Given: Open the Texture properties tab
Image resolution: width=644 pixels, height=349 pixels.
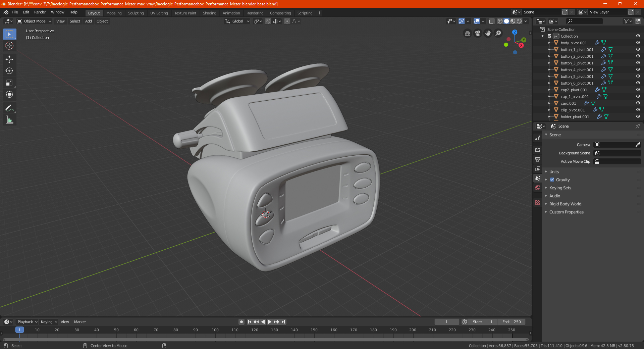Looking at the screenshot, I should click(538, 202).
